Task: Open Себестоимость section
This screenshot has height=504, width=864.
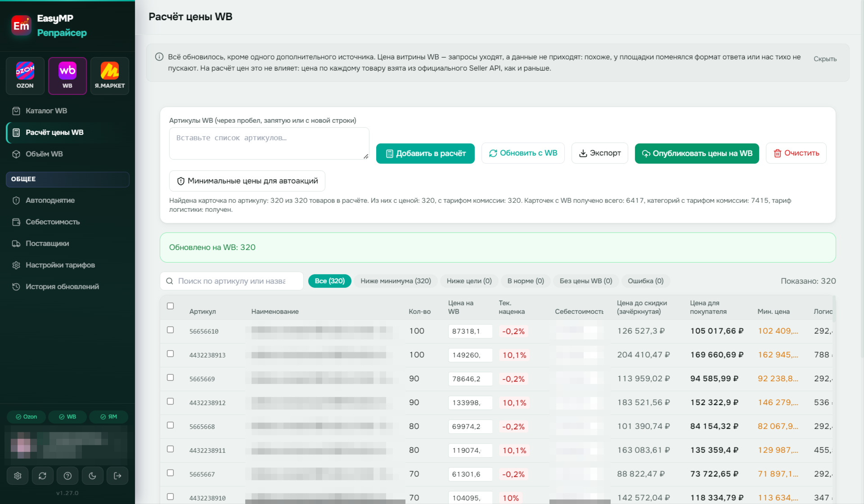Action: tap(67, 222)
